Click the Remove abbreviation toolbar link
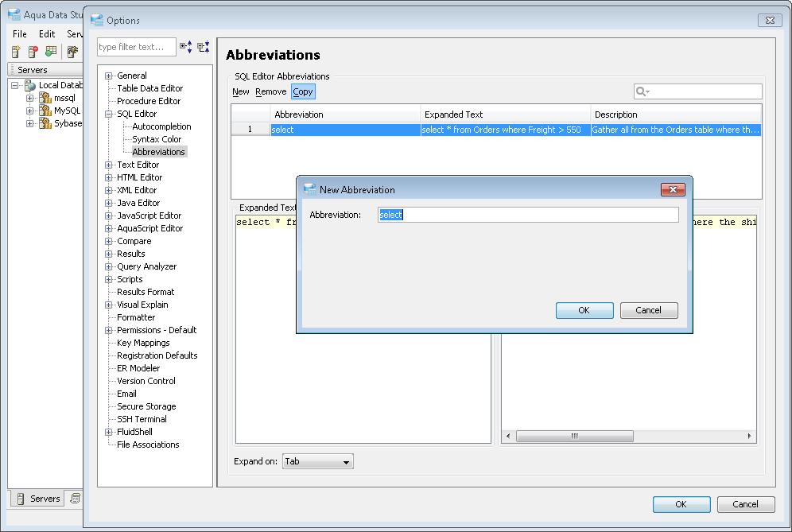The height and width of the screenshot is (532, 792). pos(270,91)
